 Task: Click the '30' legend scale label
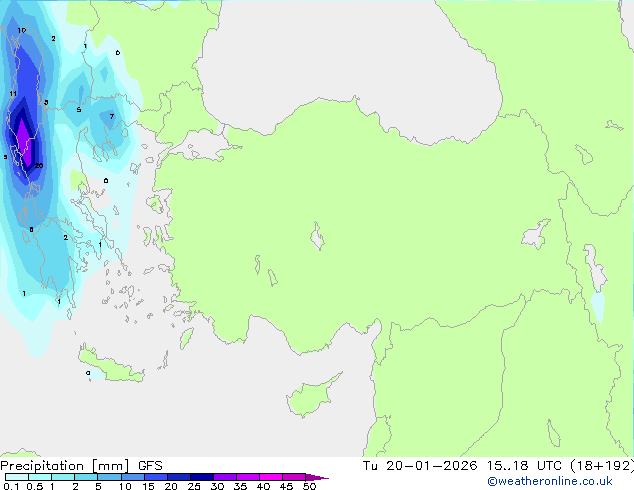(x=217, y=486)
